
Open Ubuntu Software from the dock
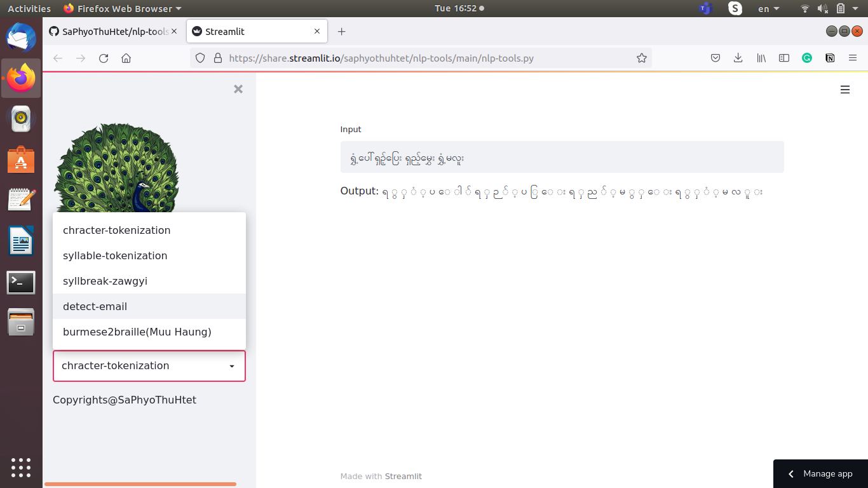click(x=21, y=159)
